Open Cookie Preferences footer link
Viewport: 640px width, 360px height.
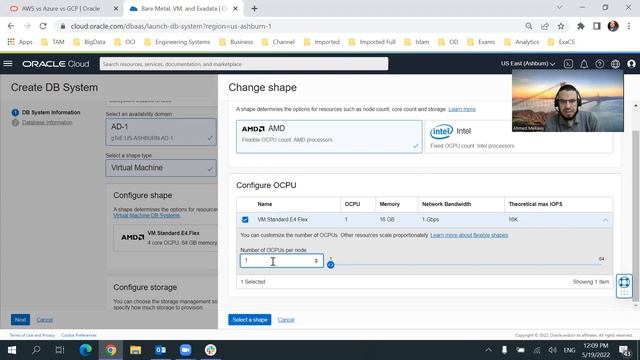(x=79, y=335)
